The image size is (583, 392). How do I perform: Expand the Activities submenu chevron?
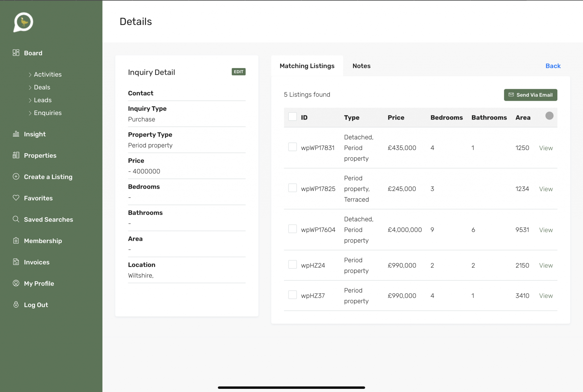click(x=30, y=75)
